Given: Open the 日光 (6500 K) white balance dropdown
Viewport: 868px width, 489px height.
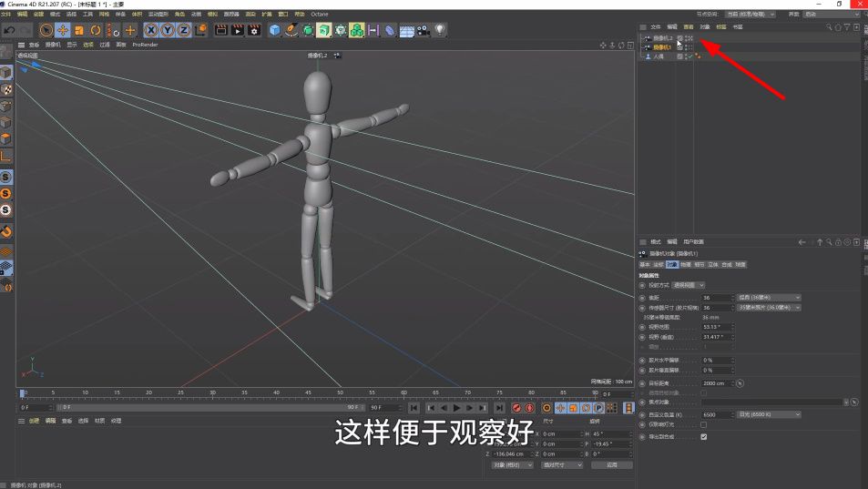Looking at the screenshot, I should [769, 414].
